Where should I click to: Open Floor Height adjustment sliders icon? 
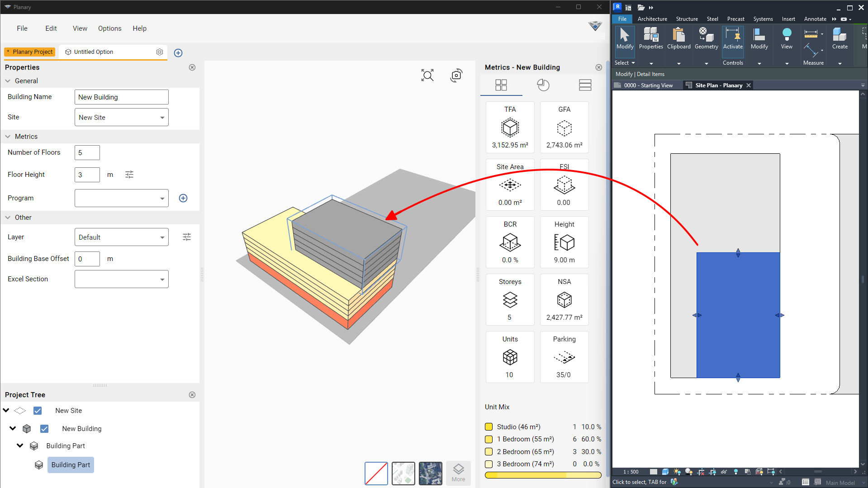click(x=129, y=175)
